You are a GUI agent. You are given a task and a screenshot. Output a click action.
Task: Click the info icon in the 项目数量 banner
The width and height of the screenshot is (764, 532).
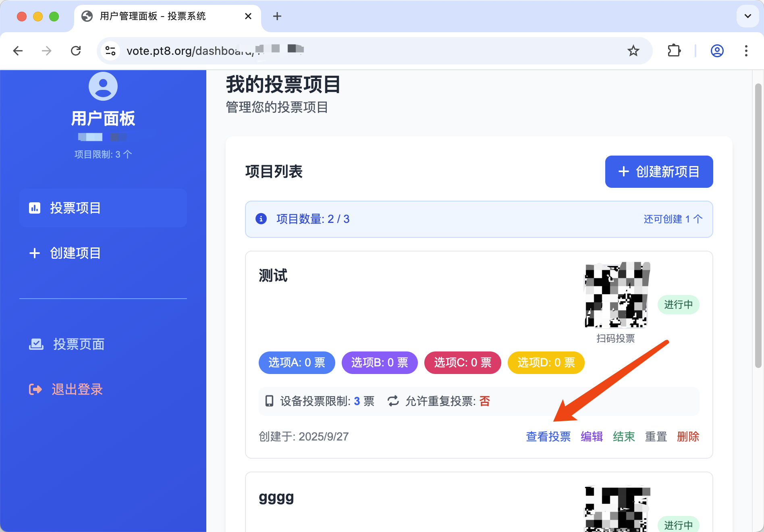(261, 219)
